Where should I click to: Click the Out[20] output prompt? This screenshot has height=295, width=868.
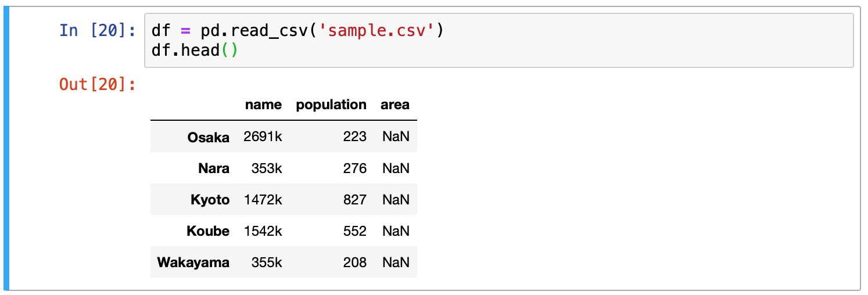click(98, 85)
